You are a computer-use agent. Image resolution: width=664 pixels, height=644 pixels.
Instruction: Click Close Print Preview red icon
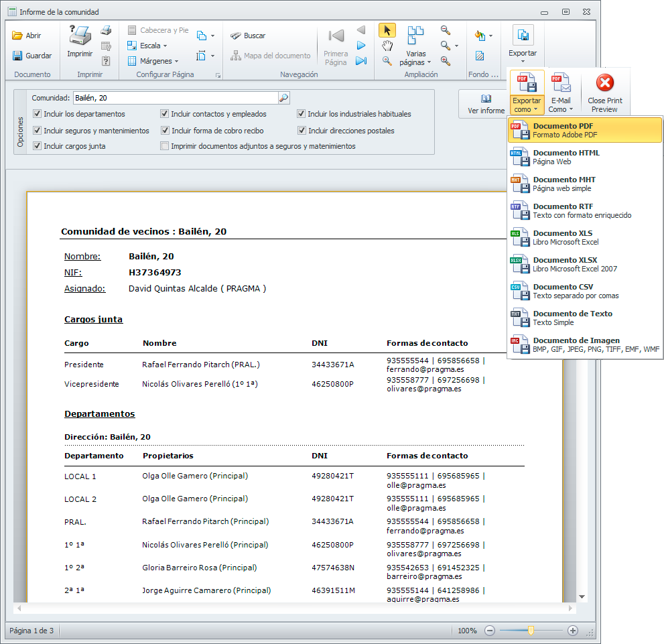click(x=605, y=83)
